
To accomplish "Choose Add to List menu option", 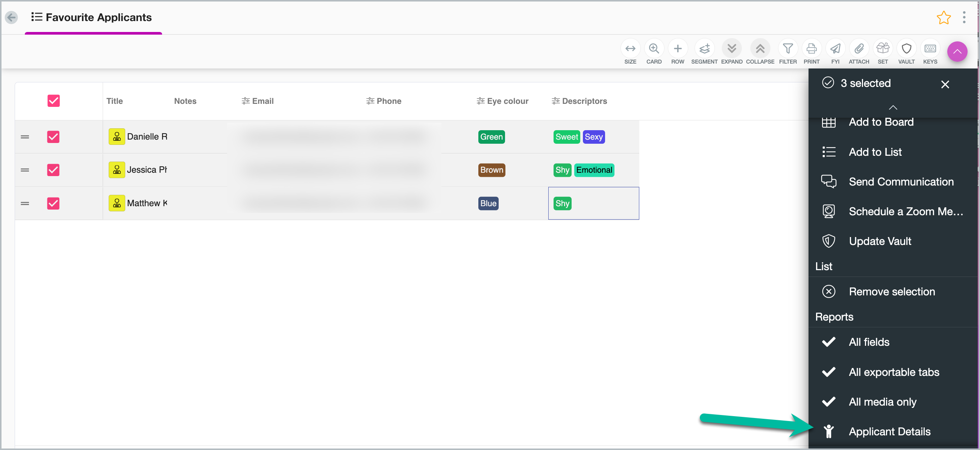I will [x=875, y=152].
